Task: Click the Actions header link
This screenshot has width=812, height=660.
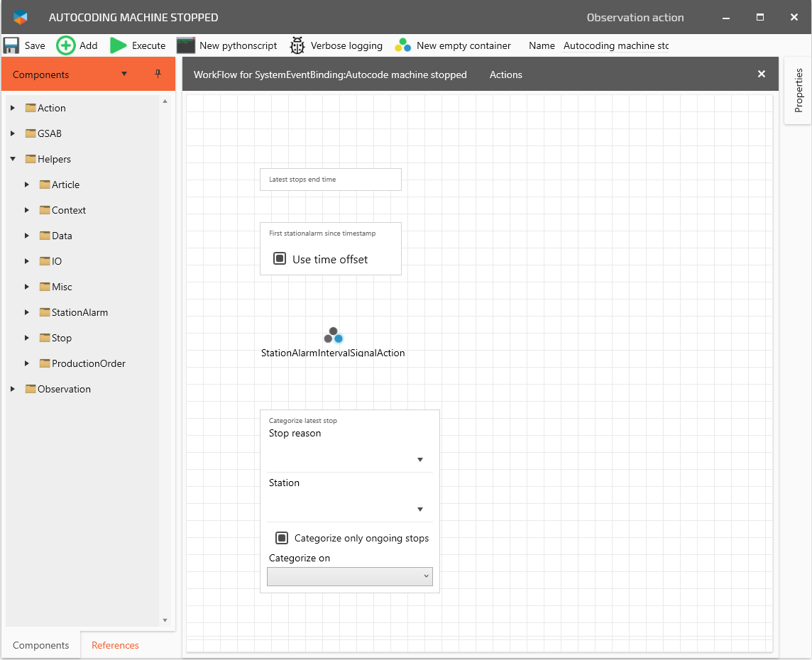Action: 505,75
